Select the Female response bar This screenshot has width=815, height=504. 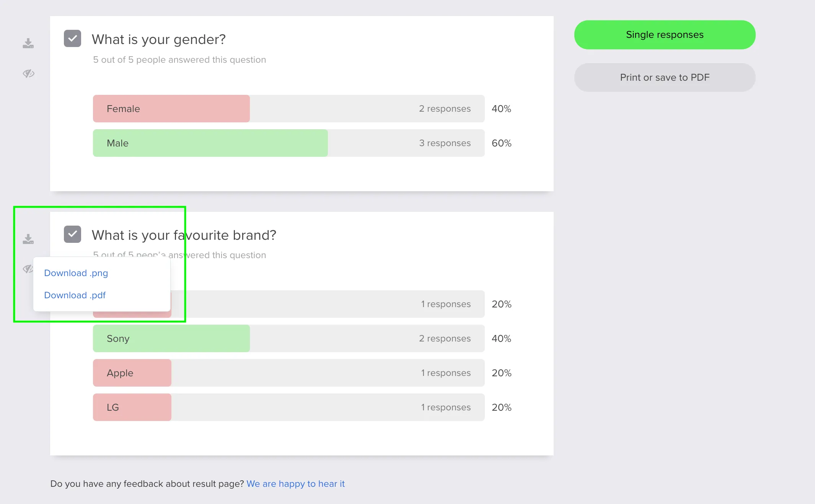point(171,109)
